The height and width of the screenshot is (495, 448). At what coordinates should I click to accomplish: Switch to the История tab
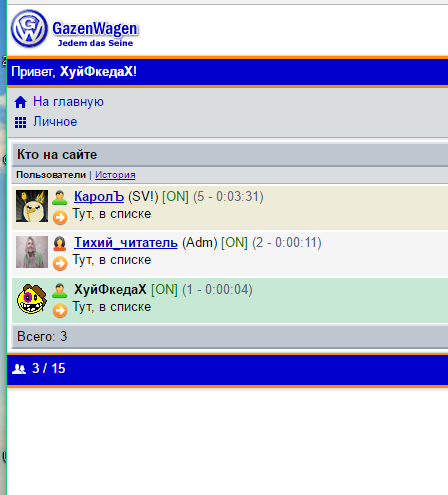click(115, 175)
